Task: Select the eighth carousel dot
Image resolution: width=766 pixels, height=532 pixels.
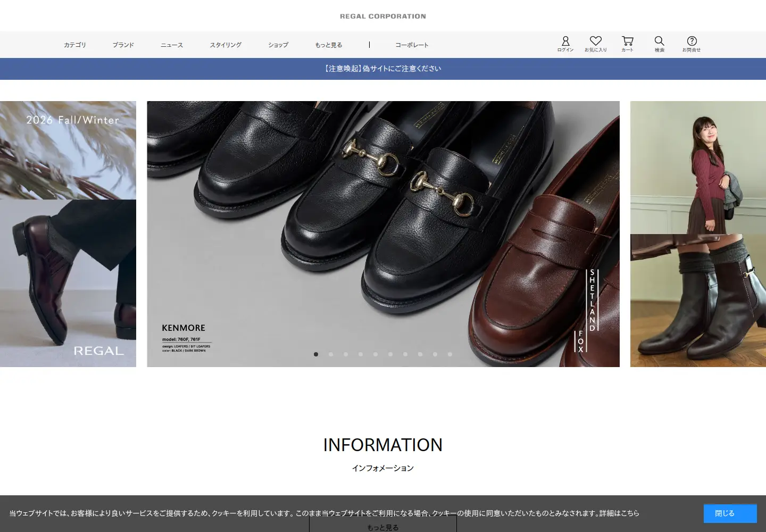Action: [x=420, y=354]
